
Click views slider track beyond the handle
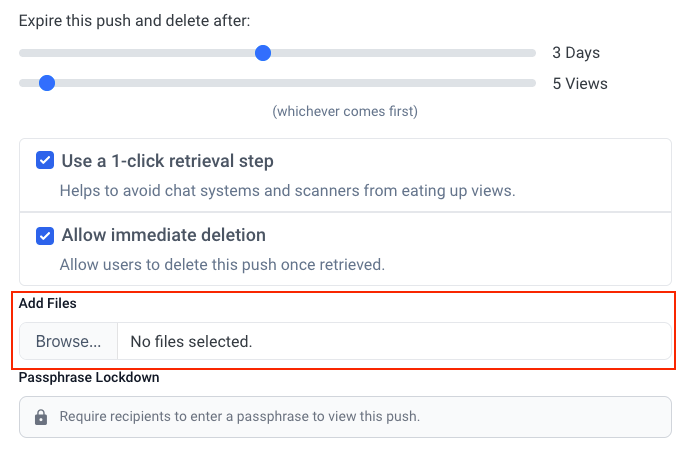tap(295, 83)
